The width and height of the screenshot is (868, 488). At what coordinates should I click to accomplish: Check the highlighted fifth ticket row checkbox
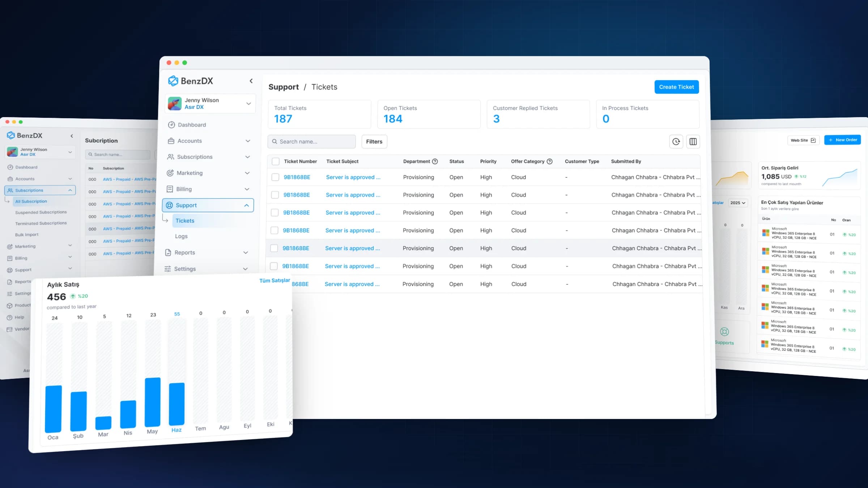274,248
